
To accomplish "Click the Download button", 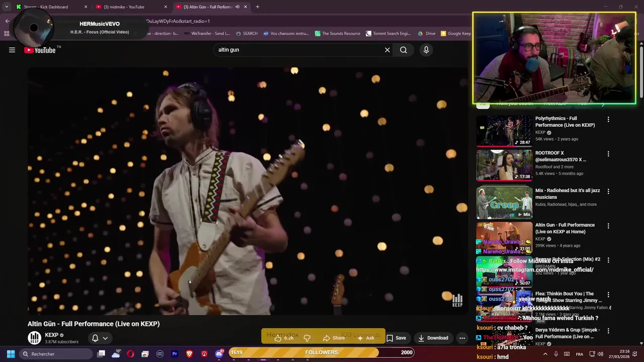I will (433, 338).
